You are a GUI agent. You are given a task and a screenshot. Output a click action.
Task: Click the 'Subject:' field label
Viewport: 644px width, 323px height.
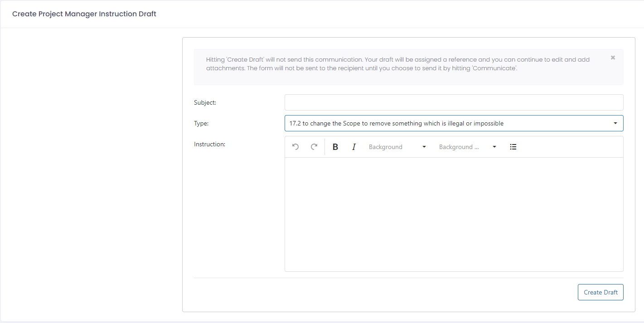tap(205, 102)
